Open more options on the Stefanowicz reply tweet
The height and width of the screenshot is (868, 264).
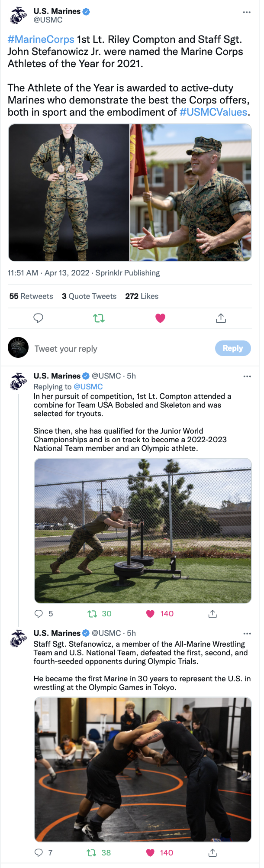[247, 633]
